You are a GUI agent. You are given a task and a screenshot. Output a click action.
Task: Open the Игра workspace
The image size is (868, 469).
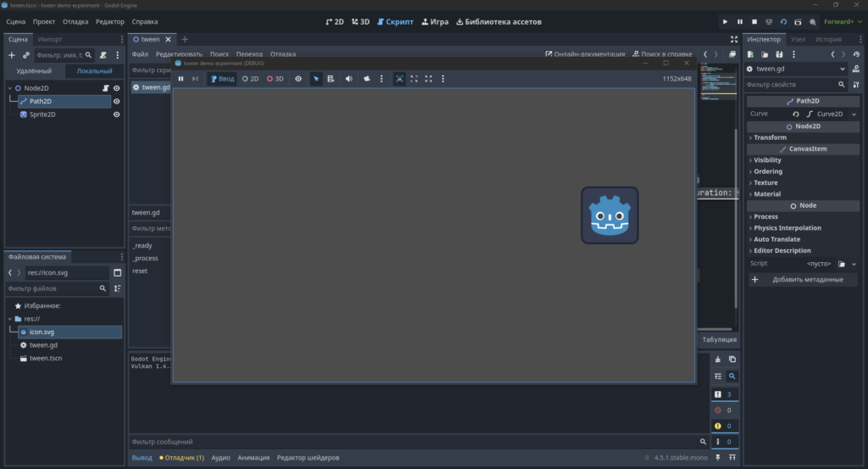pyautogui.click(x=435, y=21)
